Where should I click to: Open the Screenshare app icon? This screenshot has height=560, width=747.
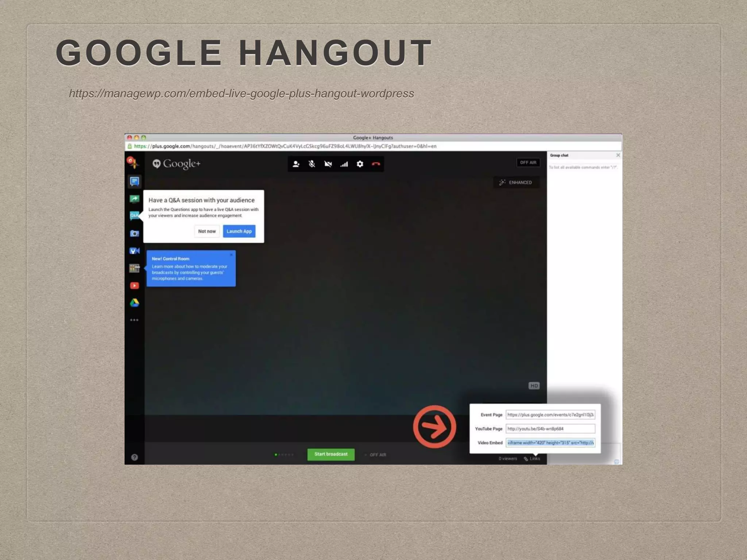coord(135,199)
